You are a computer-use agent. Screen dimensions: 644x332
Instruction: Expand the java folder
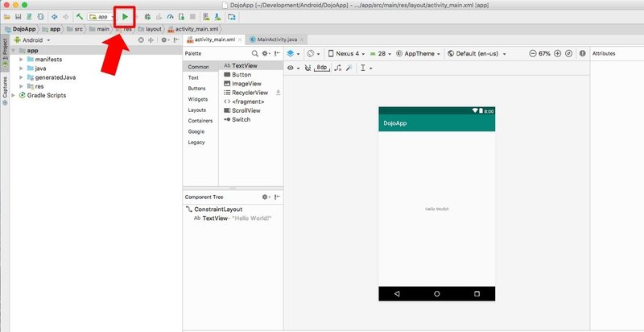pos(22,68)
